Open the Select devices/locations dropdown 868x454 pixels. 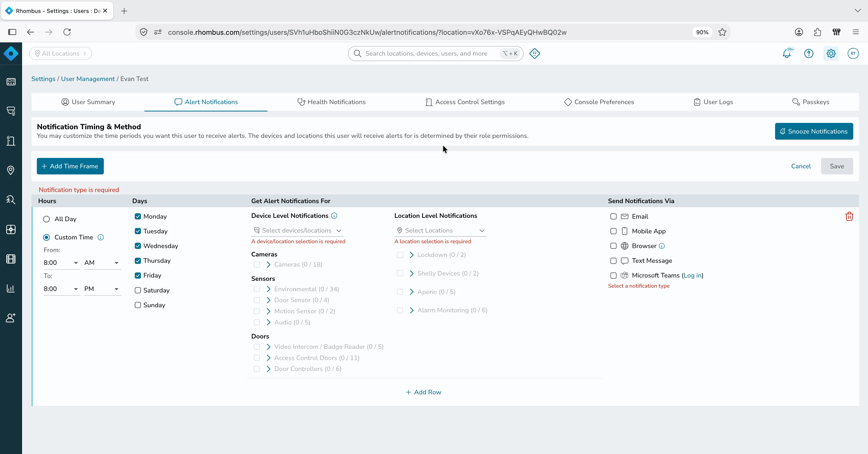[x=297, y=231]
